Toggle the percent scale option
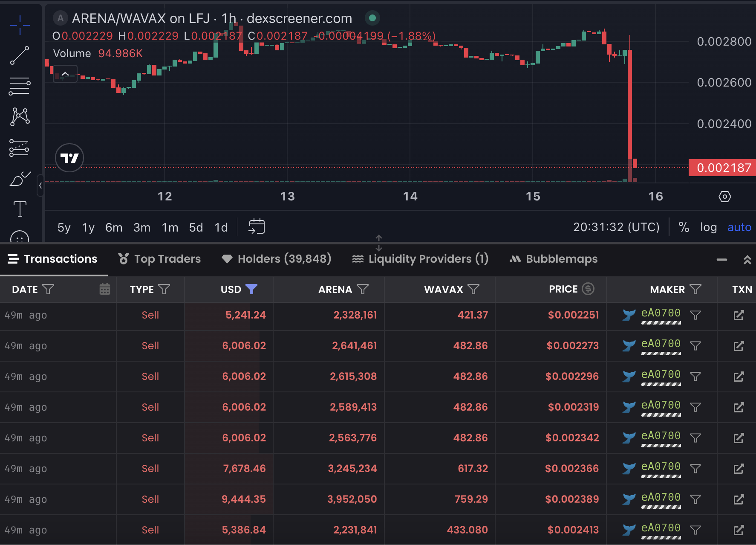 tap(684, 227)
